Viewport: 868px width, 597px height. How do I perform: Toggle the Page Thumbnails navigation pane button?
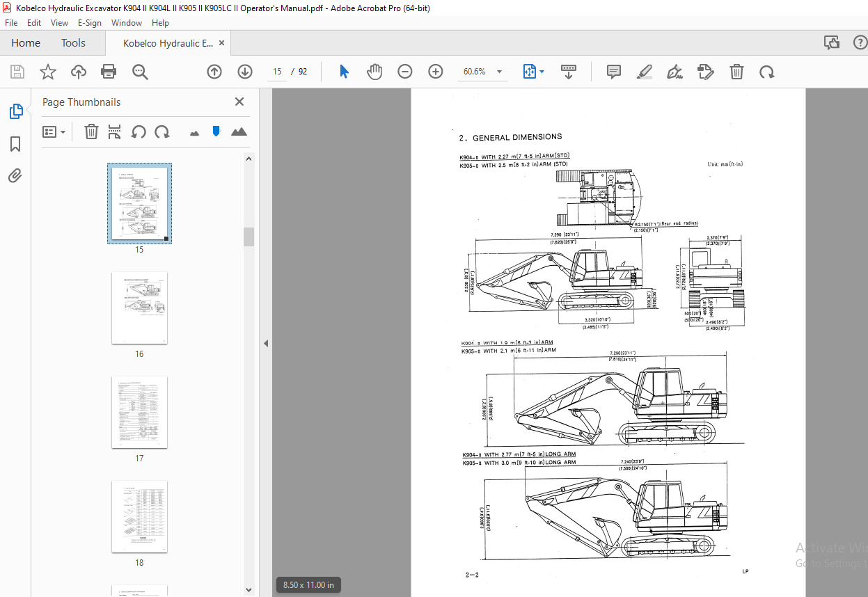[x=15, y=111]
